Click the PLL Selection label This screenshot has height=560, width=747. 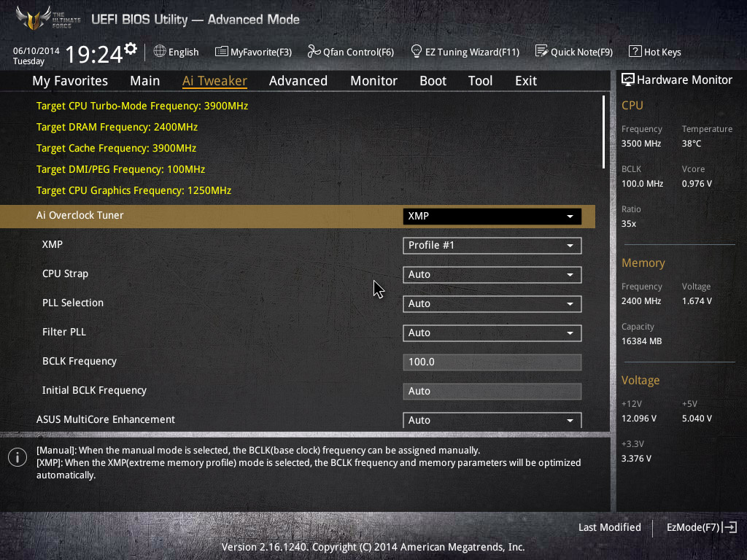click(x=73, y=303)
